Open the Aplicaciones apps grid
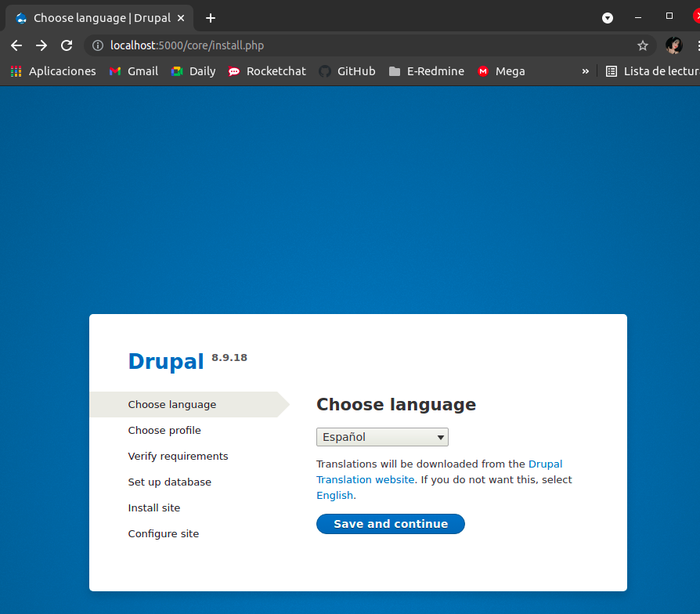The height and width of the screenshot is (614, 700). (x=52, y=71)
